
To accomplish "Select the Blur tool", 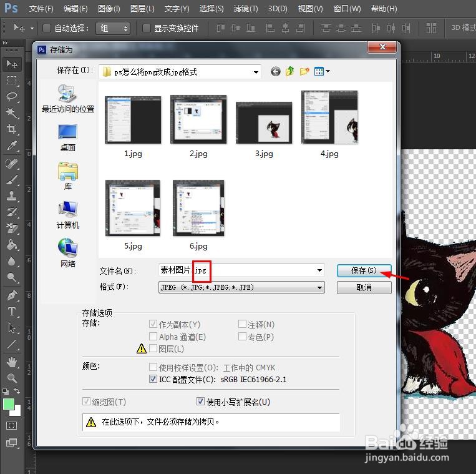I will (12, 261).
